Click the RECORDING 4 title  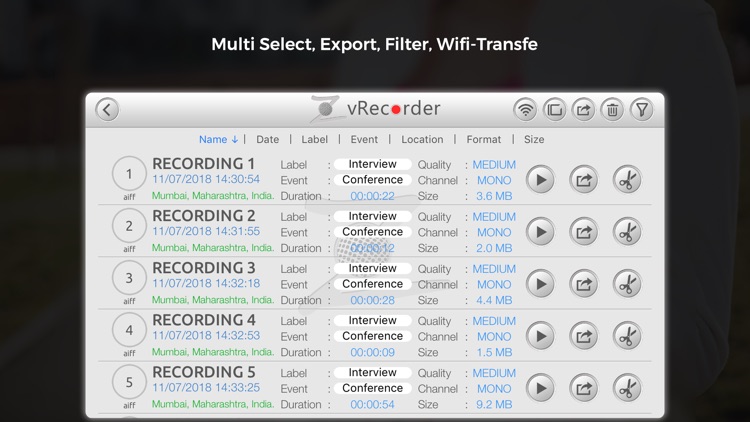coord(204,320)
